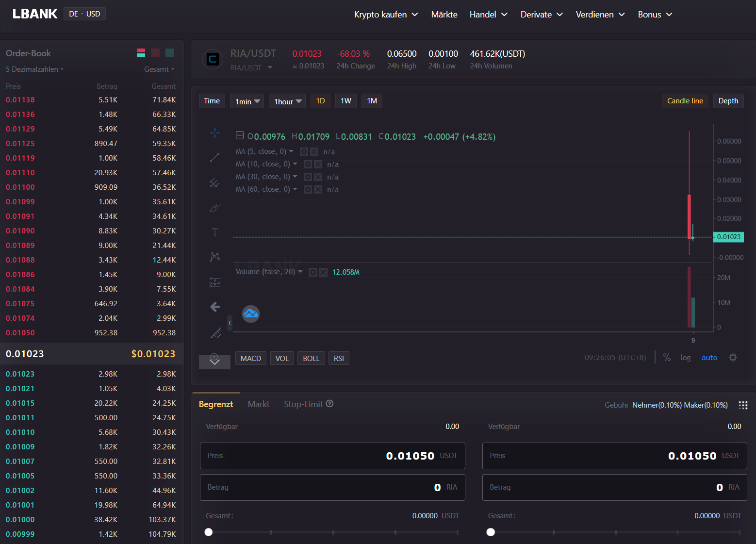Collapse the drawing toolbar side handle

pos(230,323)
